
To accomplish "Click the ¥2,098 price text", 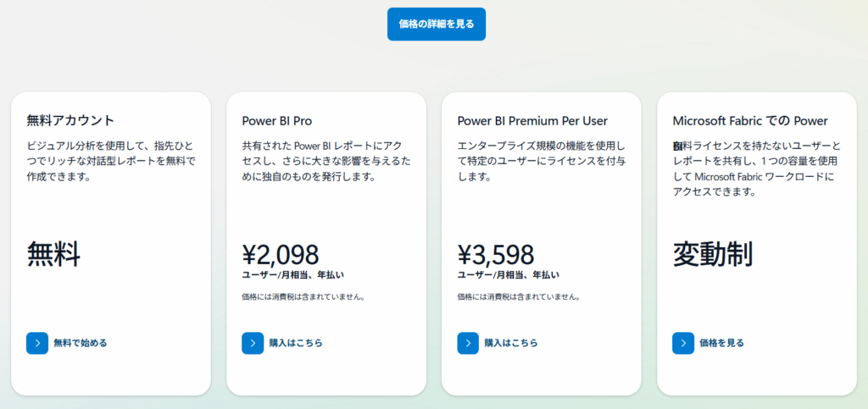I will [281, 255].
